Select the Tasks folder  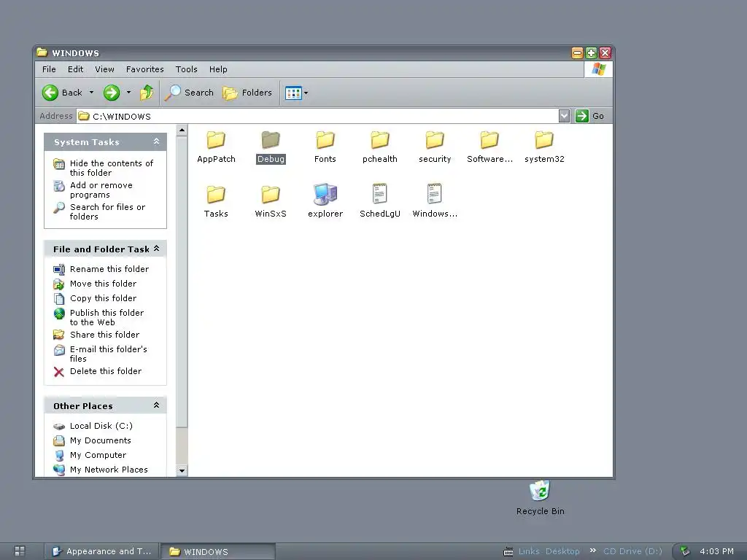point(216,201)
